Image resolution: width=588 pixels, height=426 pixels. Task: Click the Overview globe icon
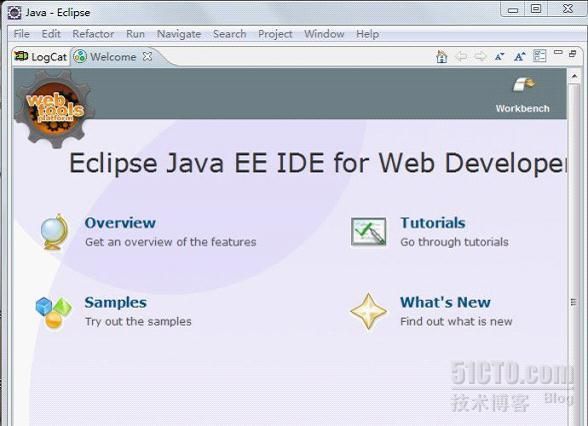(x=55, y=232)
